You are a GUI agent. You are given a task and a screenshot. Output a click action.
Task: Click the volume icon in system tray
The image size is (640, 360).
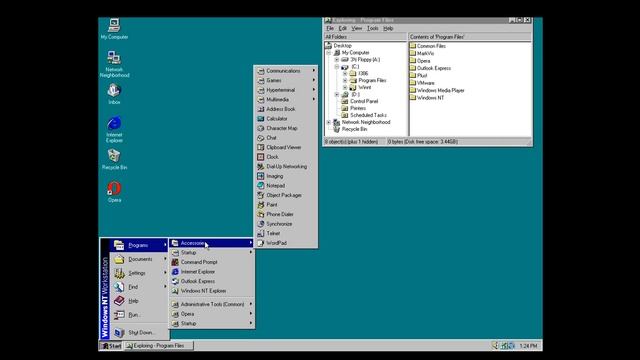(x=495, y=346)
